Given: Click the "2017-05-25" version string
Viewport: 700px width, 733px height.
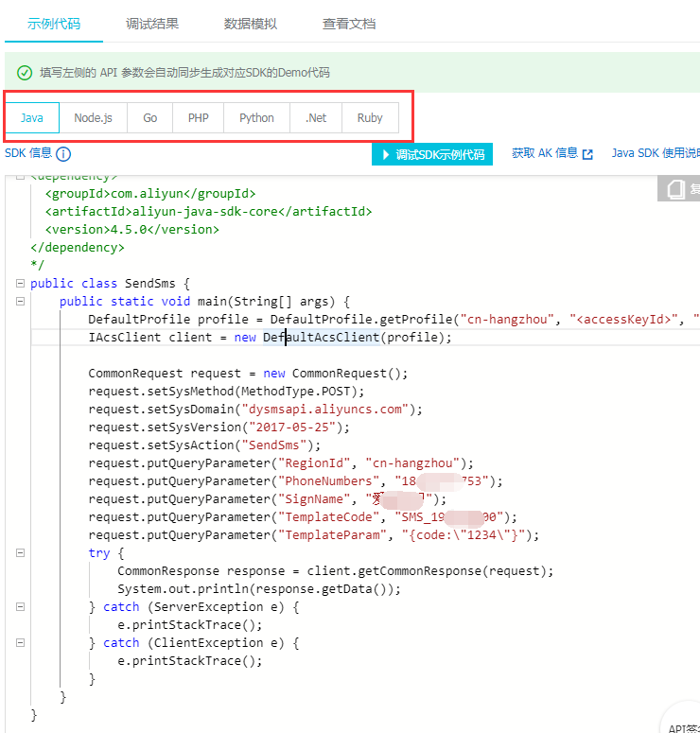Looking at the screenshot, I should (x=292, y=428).
